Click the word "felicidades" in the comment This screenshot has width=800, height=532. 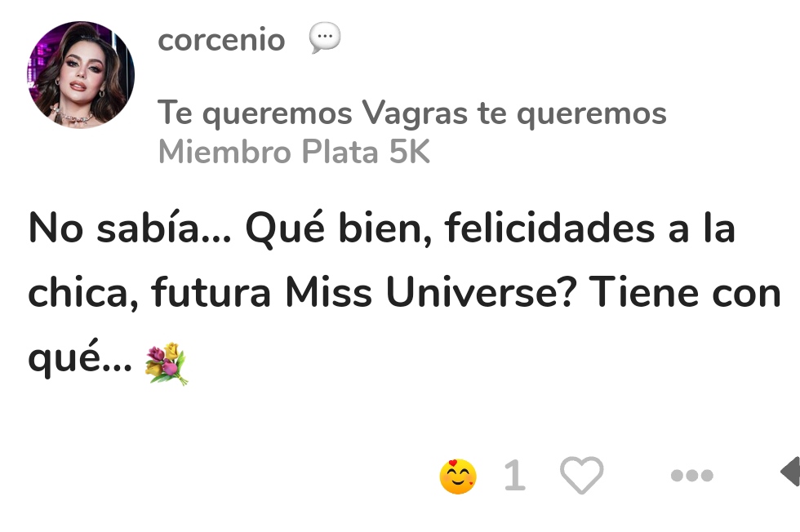pos(549,229)
